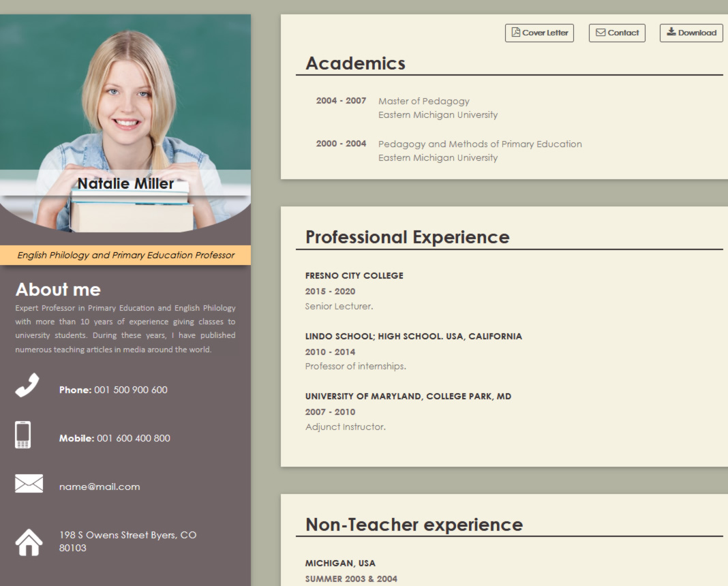
Task: Click the download arrow icon
Action: (671, 32)
